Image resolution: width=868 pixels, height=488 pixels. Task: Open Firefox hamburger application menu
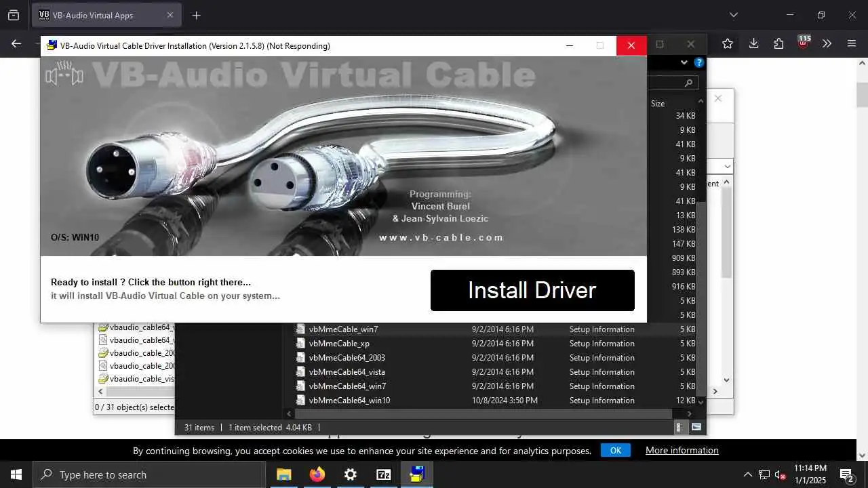tap(852, 43)
